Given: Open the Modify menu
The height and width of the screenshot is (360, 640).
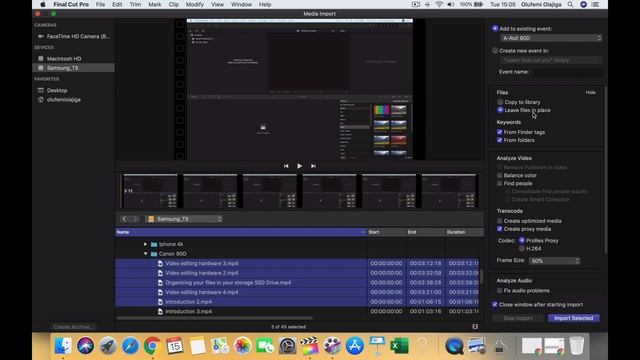Looking at the screenshot, I should (195, 4).
